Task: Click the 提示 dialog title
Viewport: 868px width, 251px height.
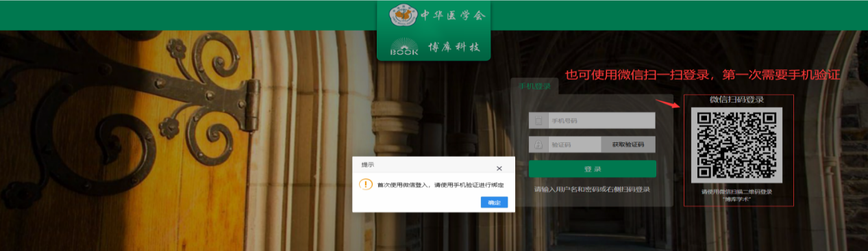Action: [368, 165]
